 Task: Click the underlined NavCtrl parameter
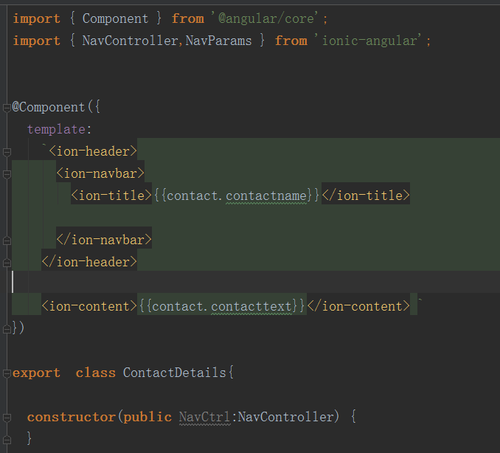click(x=205, y=417)
